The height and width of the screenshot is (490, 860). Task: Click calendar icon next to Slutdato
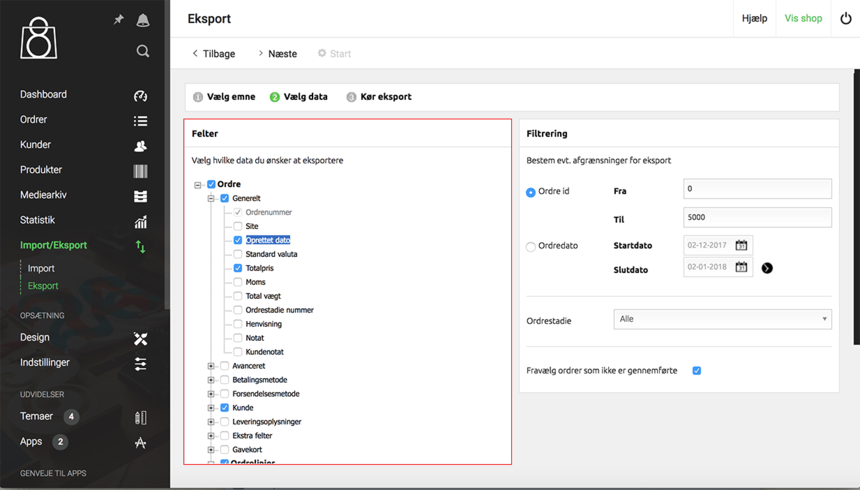[x=741, y=267]
